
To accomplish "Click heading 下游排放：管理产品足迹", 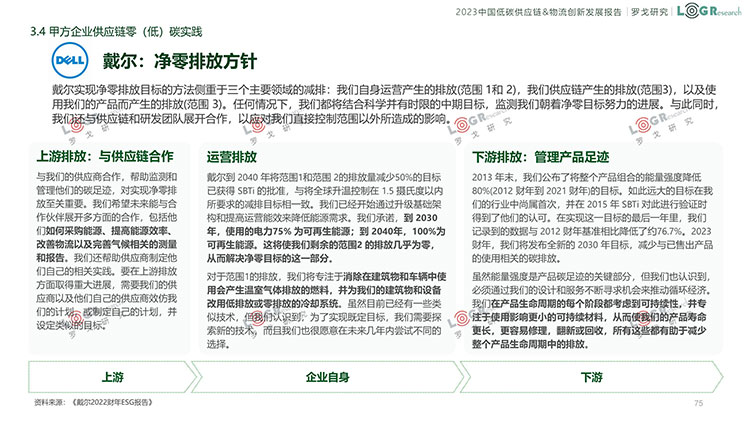I will click(540, 157).
